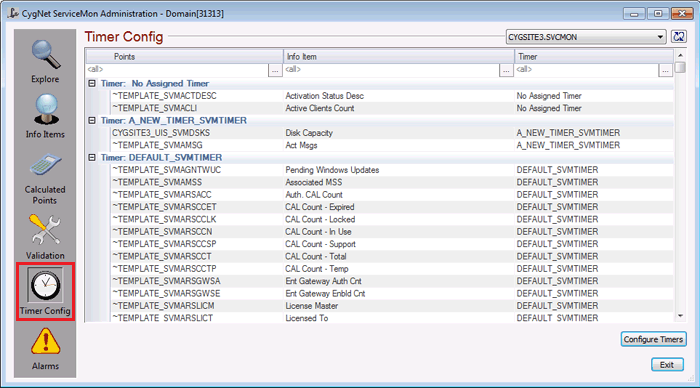Open the Points filter ellipsis button
This screenshot has width=700, height=388.
[275, 70]
